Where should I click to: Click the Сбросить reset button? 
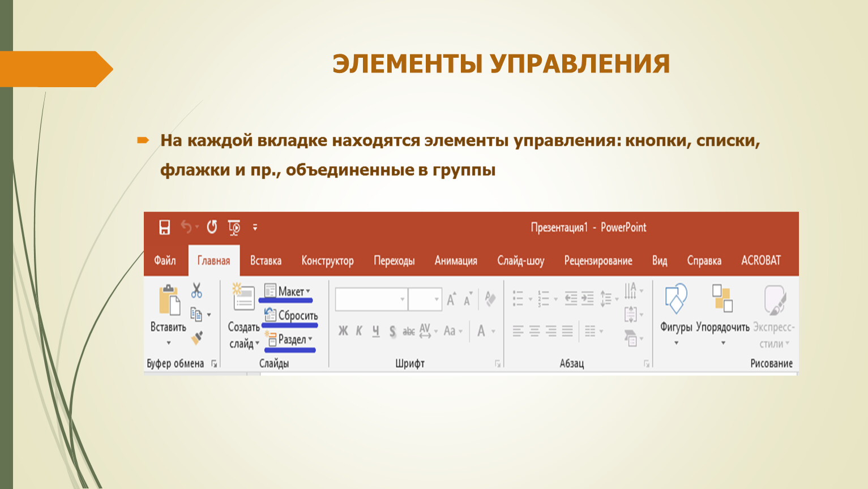pyautogui.click(x=291, y=316)
